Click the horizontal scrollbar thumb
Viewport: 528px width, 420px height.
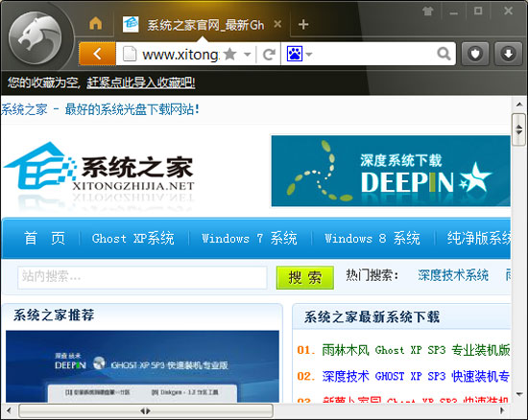(146, 410)
